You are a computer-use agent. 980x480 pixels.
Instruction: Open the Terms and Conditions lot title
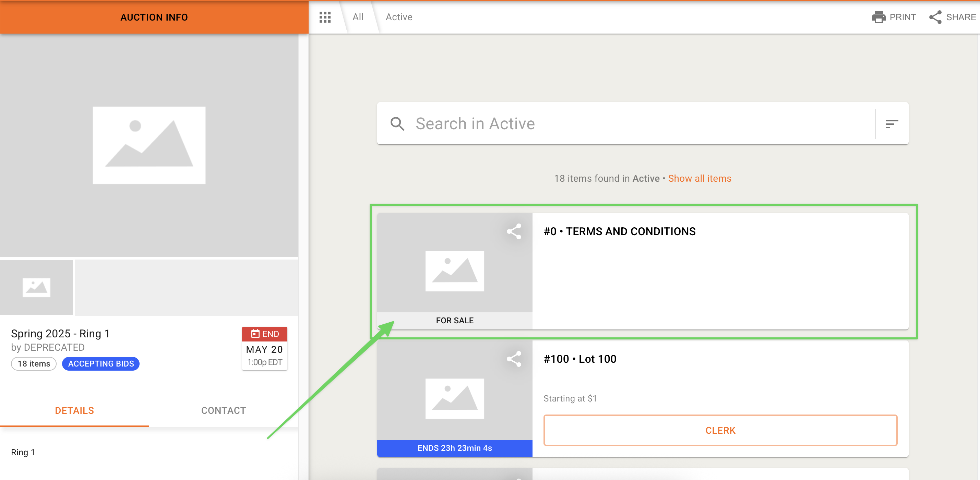[x=619, y=231]
